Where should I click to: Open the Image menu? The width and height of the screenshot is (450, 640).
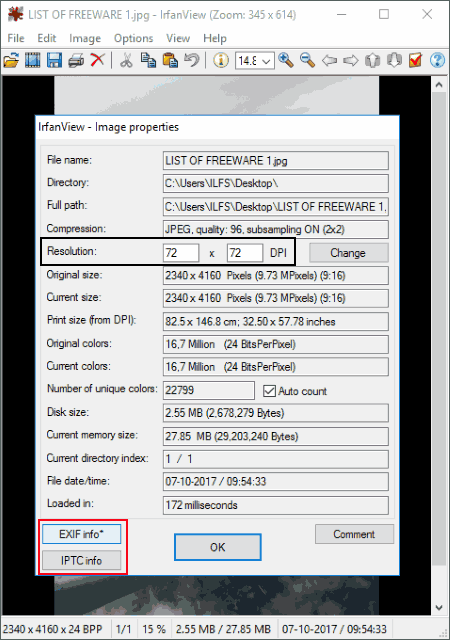coord(85,38)
